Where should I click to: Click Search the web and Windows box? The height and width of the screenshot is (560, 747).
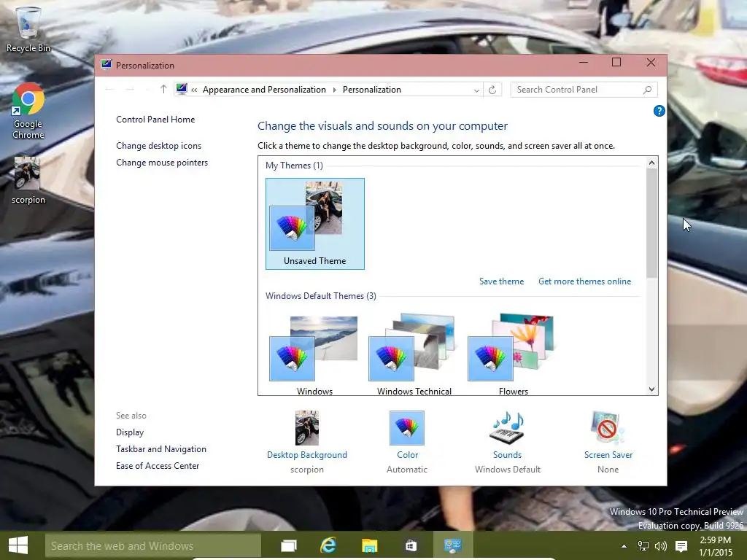153,545
